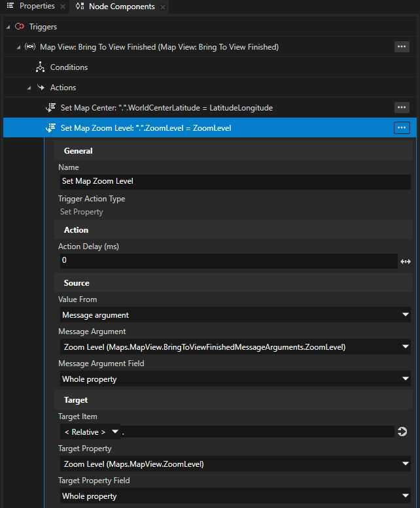
Task: Close the Node Components tab
Action: [x=163, y=7]
